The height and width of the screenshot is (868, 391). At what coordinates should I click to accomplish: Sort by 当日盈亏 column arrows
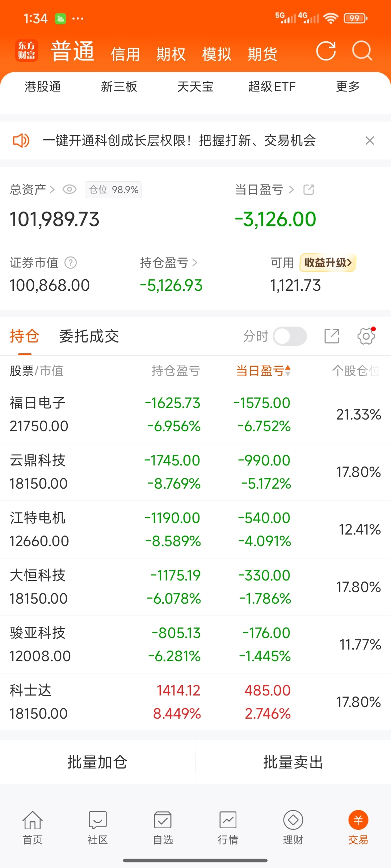288,371
